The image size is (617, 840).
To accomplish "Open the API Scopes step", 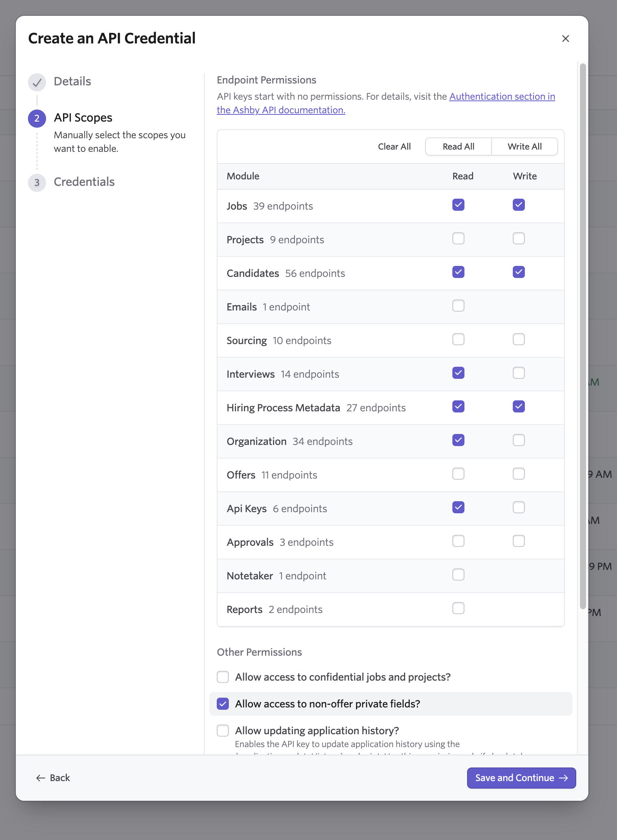I will (83, 117).
